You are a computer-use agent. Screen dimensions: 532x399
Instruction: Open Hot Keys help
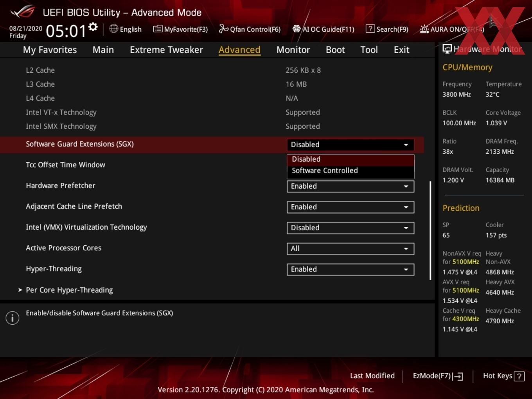click(x=503, y=376)
